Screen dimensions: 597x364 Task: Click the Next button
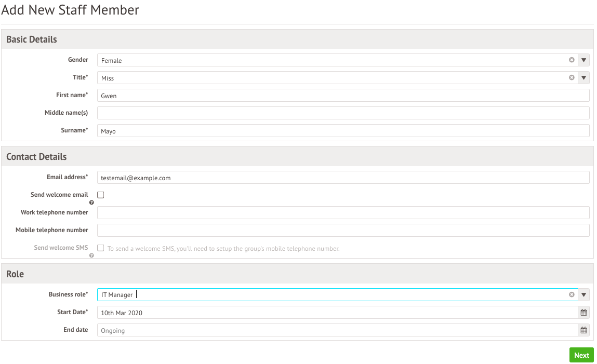tap(581, 355)
